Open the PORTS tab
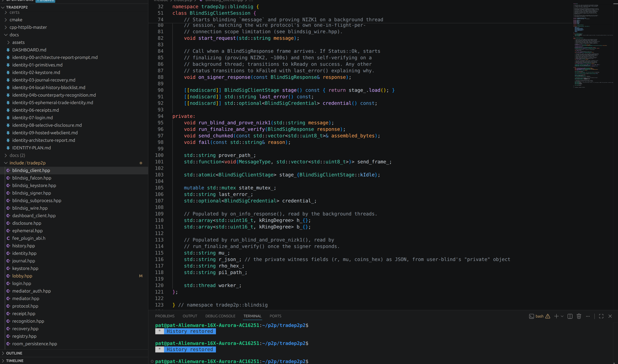The width and height of the screenshot is (618, 364). (275, 316)
